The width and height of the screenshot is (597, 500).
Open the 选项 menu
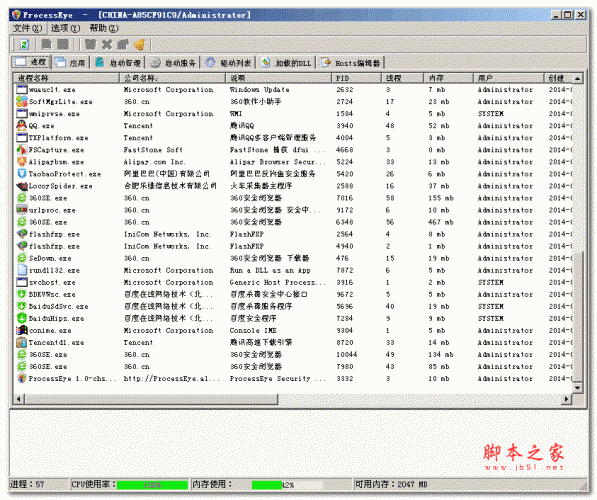point(65,28)
